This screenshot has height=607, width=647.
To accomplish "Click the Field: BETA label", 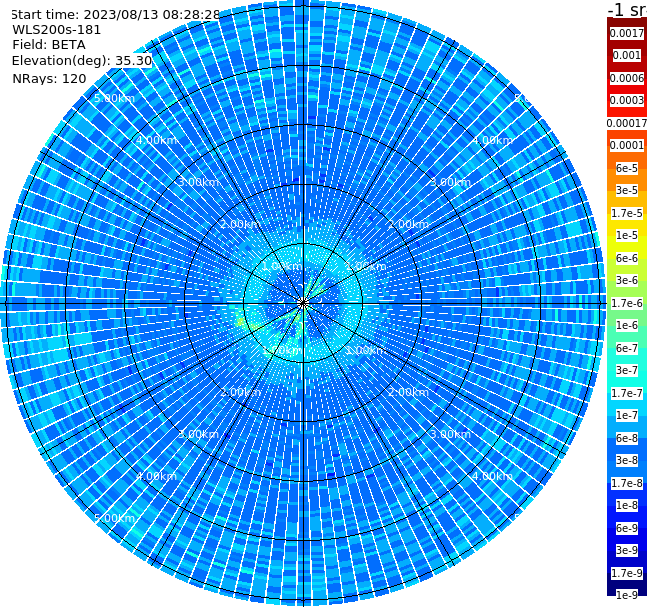I will point(49,45).
